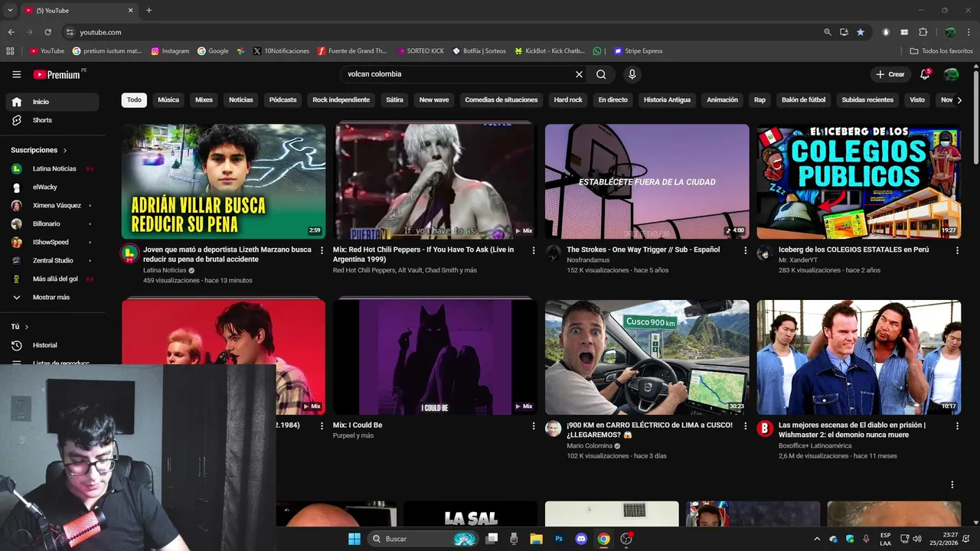
Task: Open the Instagram bookmark
Action: [170, 51]
